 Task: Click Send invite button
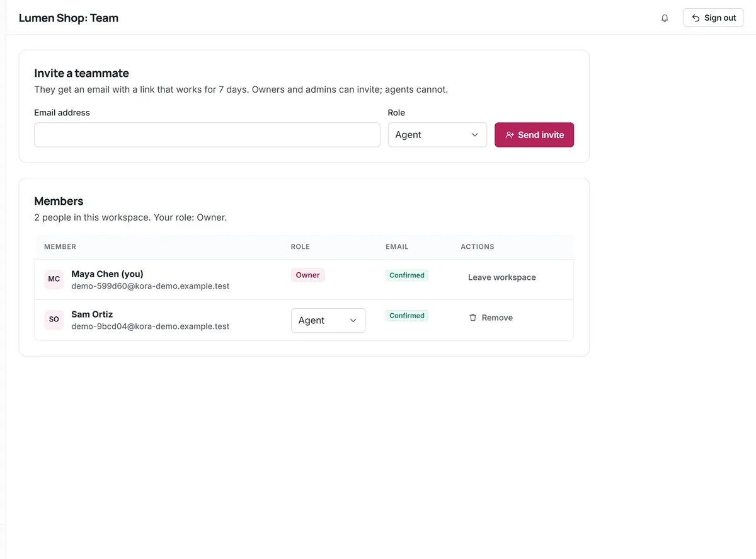point(534,135)
